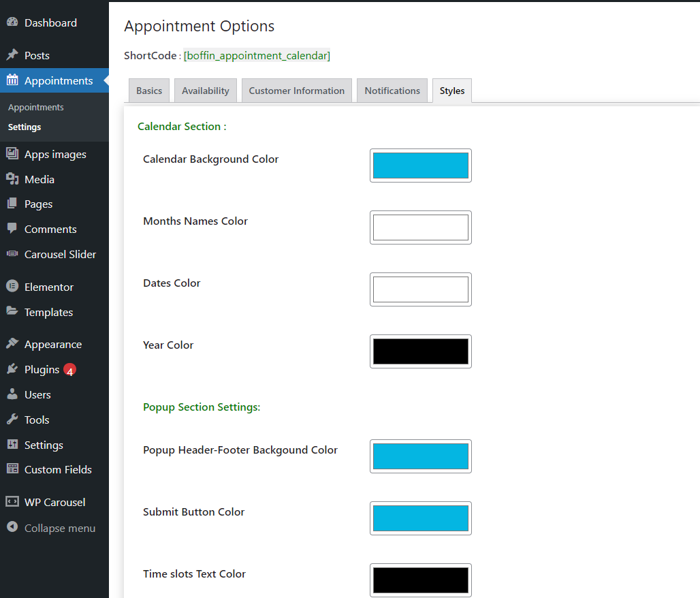The image size is (700, 598).
Task: Pick Year Color swatch
Action: tap(421, 351)
